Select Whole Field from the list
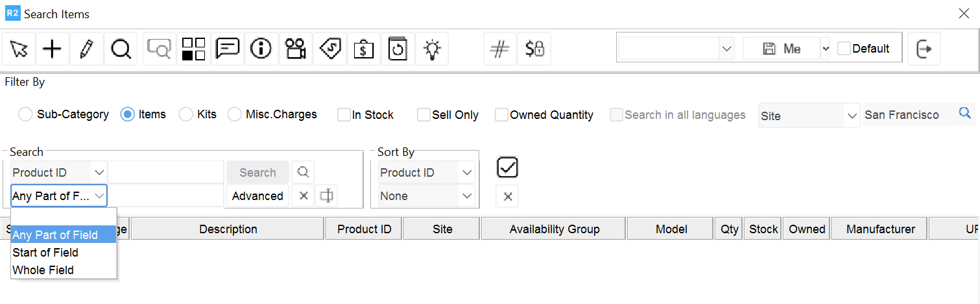980x304 pixels. (43, 270)
